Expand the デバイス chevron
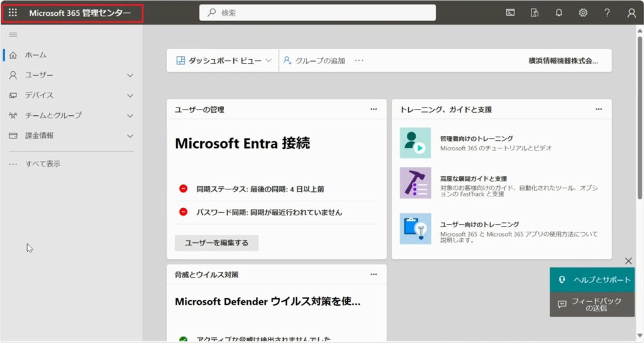The image size is (644, 343). pyautogui.click(x=130, y=96)
